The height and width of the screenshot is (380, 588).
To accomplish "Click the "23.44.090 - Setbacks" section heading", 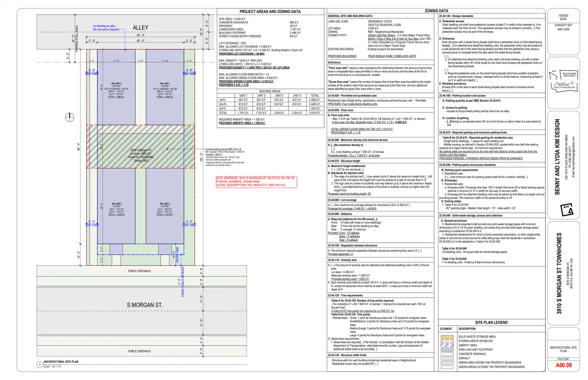I will (340, 214).
